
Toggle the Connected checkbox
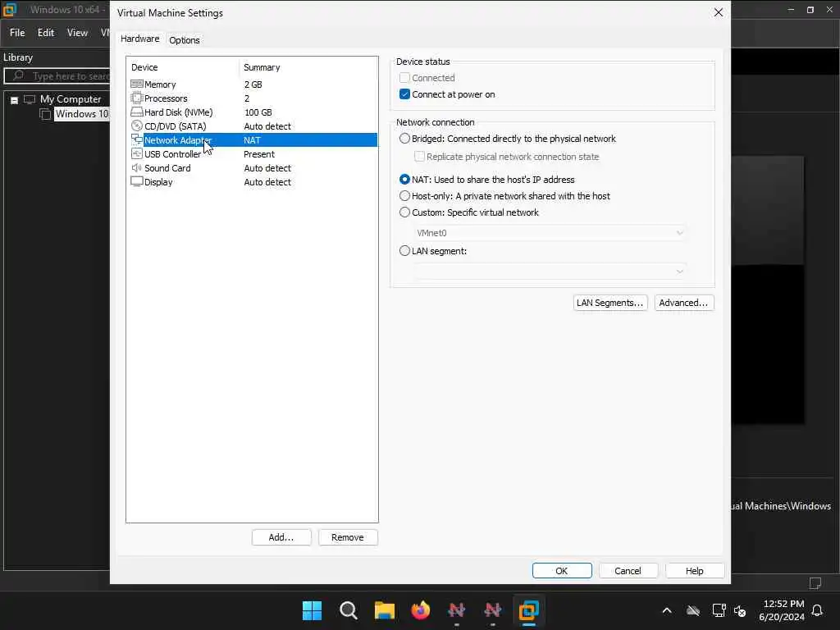tap(404, 78)
